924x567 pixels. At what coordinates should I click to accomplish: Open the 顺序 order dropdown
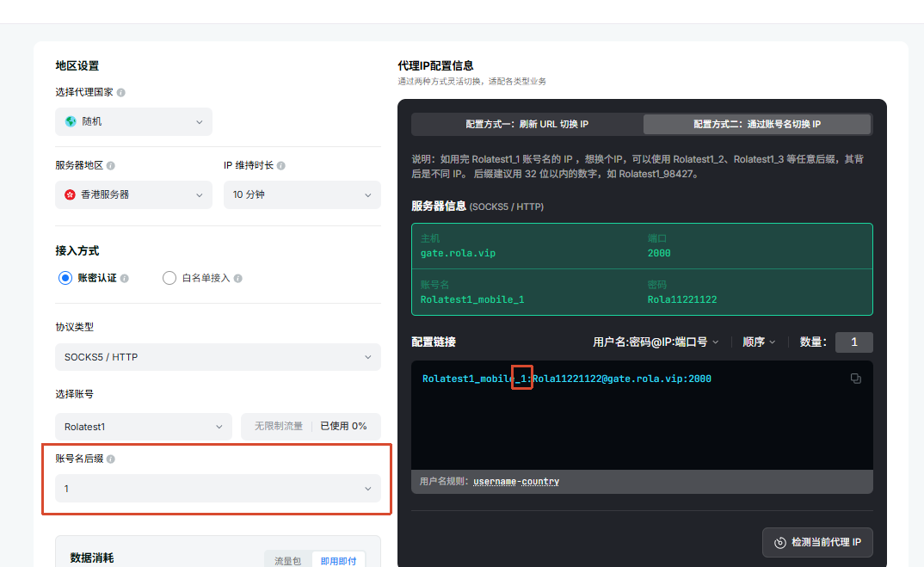759,342
